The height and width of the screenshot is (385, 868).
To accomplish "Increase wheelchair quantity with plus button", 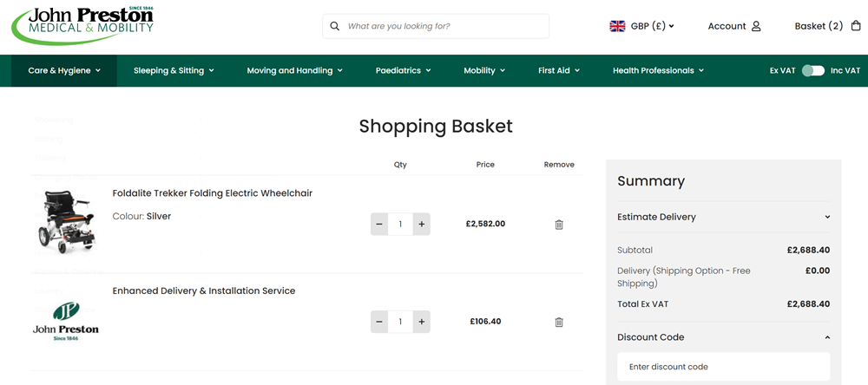I will (x=422, y=225).
